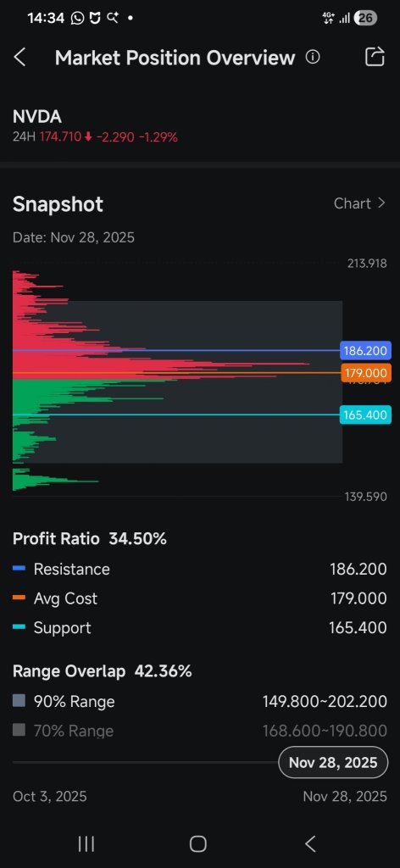Tap the -2.290 price change value
400x868 pixels.
[115, 136]
